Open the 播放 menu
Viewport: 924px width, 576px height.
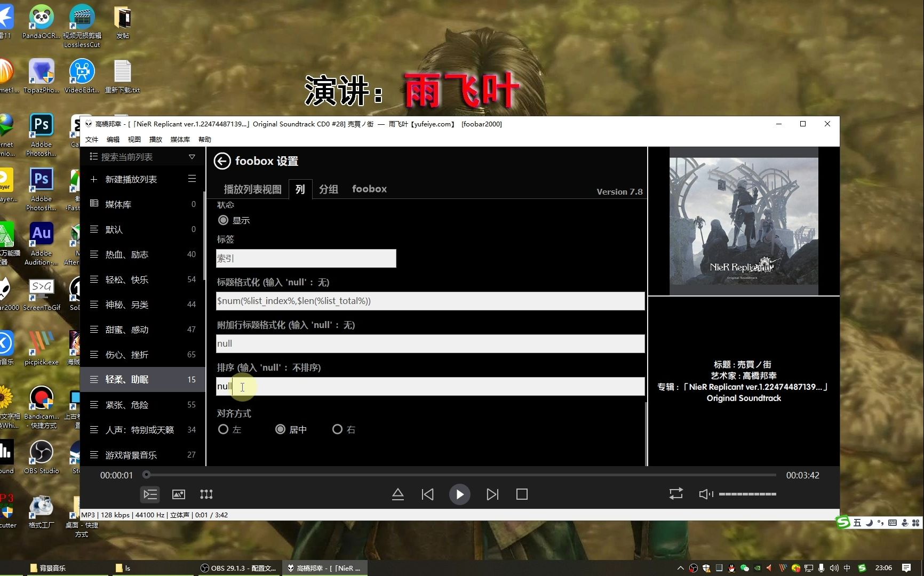[x=156, y=139]
